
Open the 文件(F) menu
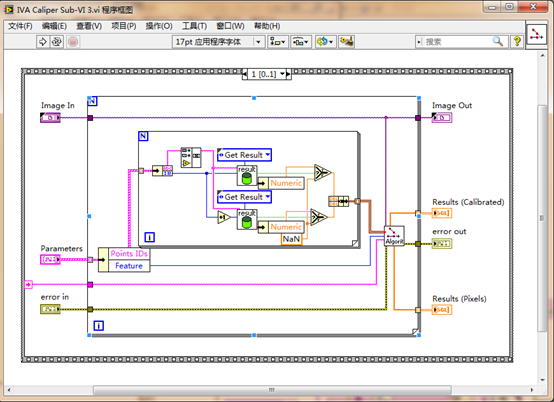click(x=20, y=26)
